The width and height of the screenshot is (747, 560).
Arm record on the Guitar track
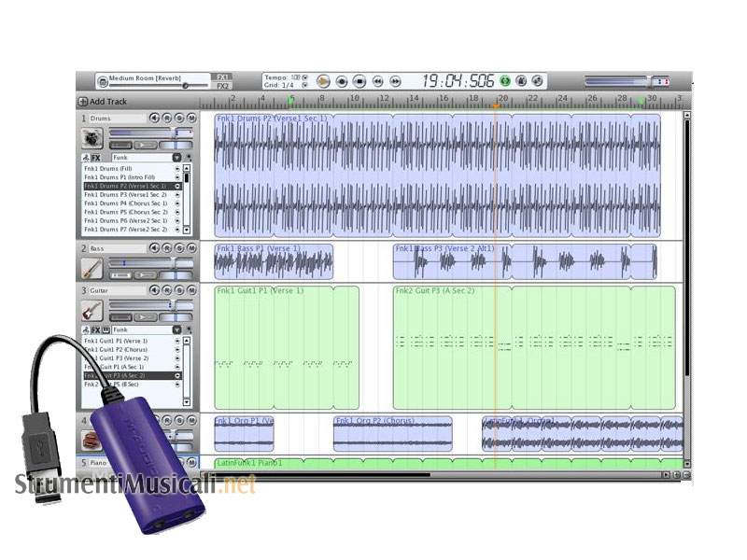(x=167, y=291)
